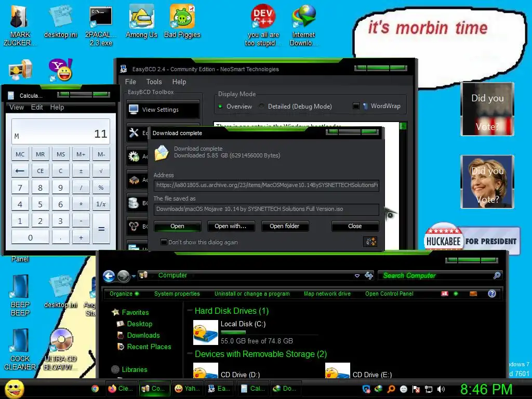The height and width of the screenshot is (399, 532).
Task: Open recent pages dropdown next to Forward arrow
Action: pyautogui.click(x=134, y=276)
